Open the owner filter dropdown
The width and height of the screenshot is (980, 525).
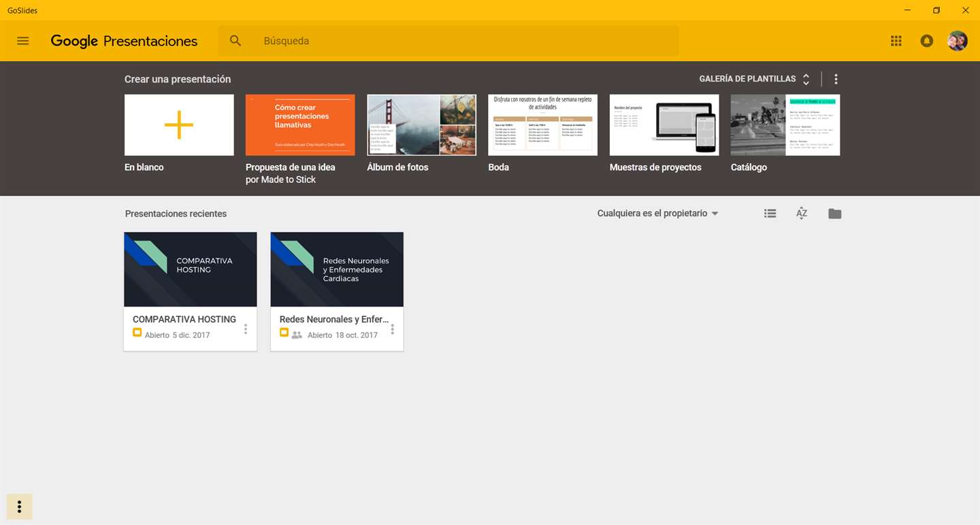click(x=658, y=214)
